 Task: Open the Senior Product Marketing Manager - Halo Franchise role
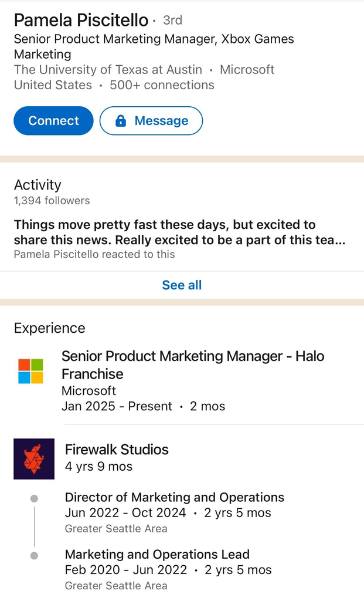(x=192, y=364)
